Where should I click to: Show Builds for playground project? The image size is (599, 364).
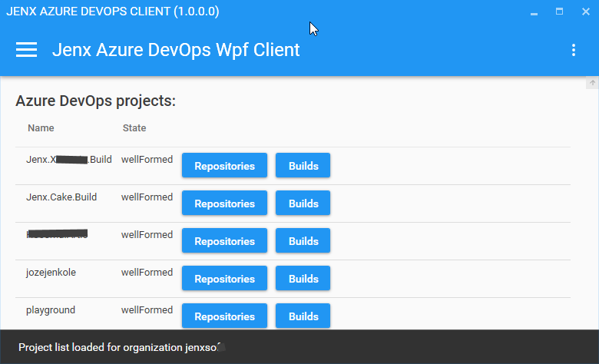[x=303, y=316]
